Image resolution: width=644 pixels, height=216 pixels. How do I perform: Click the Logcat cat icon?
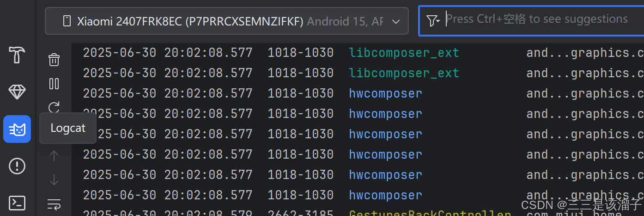[17, 129]
